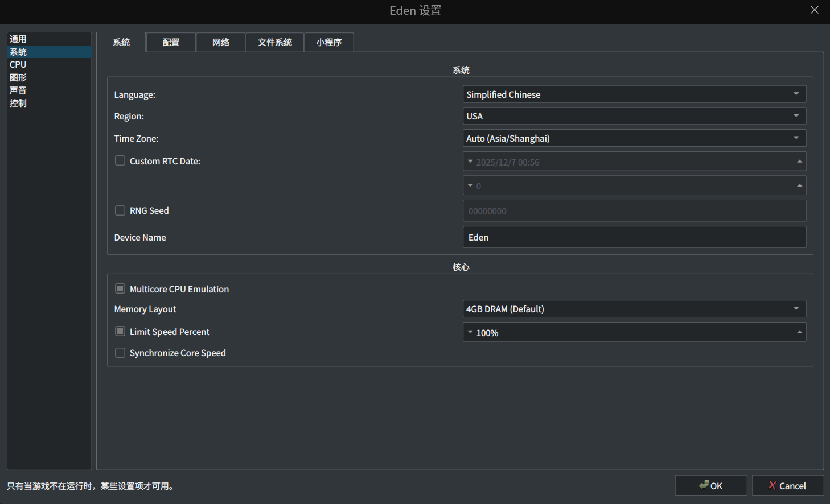Switch to the 配置 tab
The height and width of the screenshot is (504, 830).
coord(171,42)
